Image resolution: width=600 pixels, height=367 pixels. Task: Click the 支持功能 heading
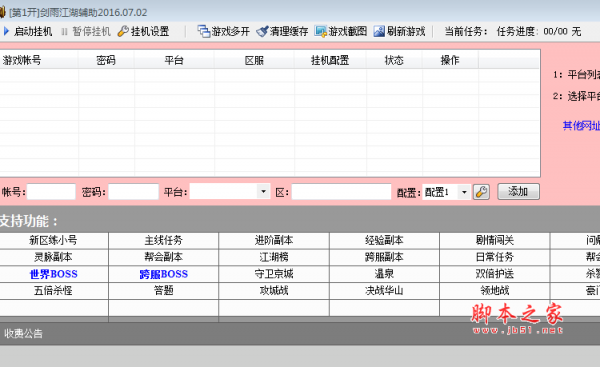[x=29, y=221]
